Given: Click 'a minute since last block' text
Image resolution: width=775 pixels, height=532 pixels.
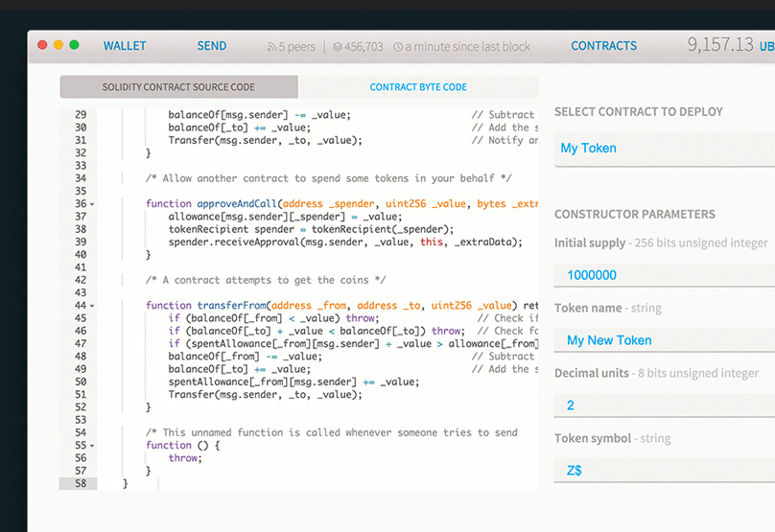Looking at the screenshot, I should tap(467, 47).
